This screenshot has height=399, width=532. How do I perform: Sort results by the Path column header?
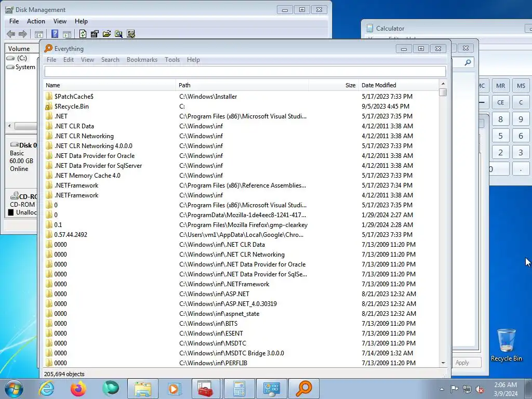point(242,85)
